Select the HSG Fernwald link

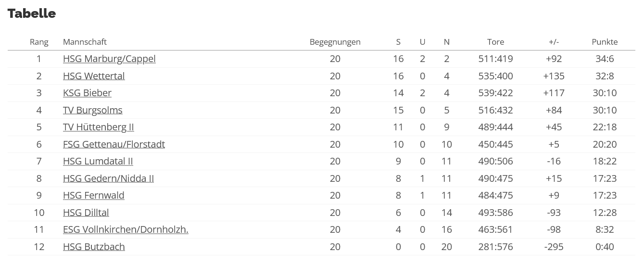coord(94,195)
